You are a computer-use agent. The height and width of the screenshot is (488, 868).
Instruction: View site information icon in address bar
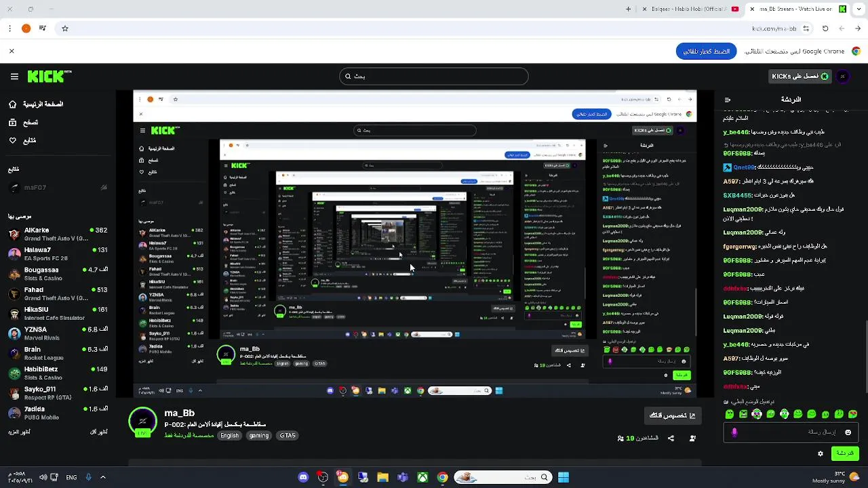[x=806, y=28]
